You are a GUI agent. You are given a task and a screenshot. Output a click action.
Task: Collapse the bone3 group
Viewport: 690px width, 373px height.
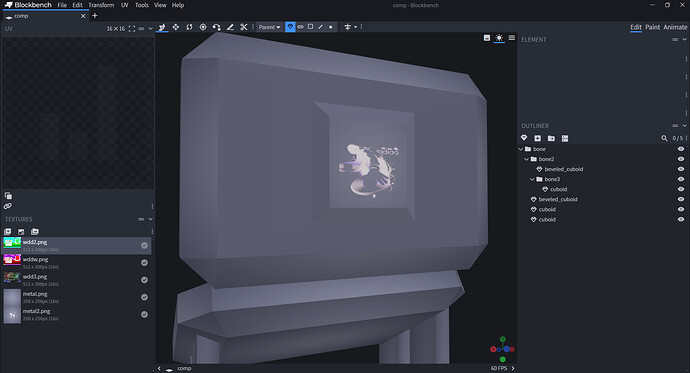[x=532, y=179]
